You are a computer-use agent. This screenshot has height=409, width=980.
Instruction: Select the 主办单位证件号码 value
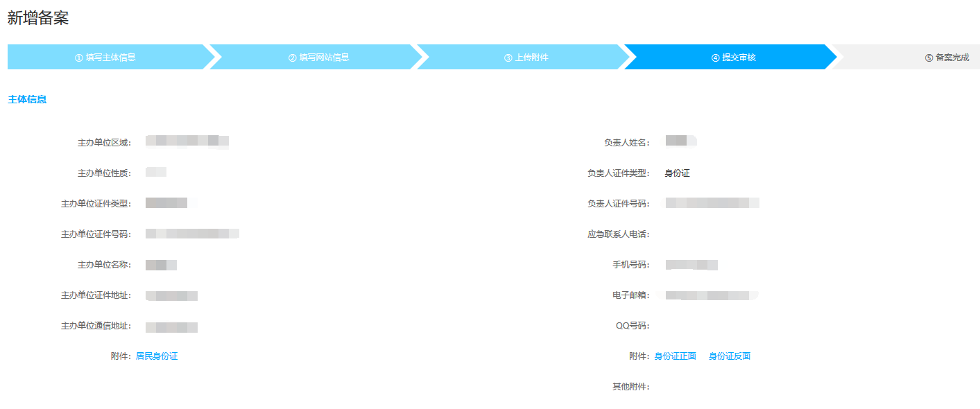192,234
